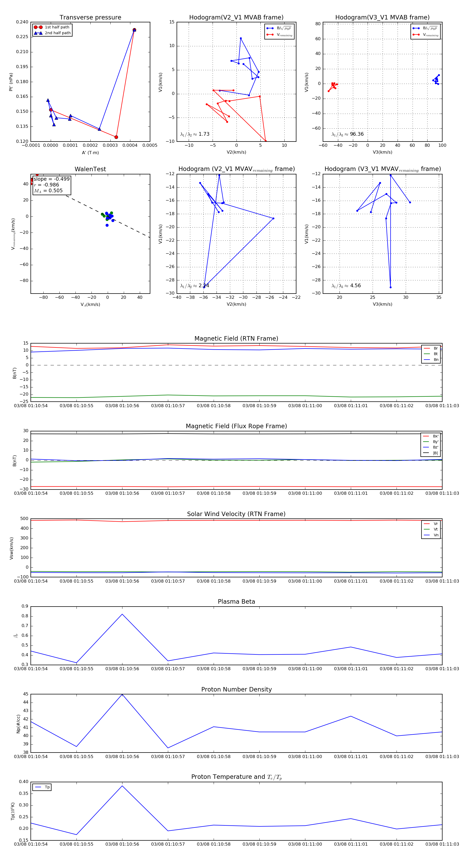Click the By' legend entry
Screen dimensions: 473x868
click(431, 442)
